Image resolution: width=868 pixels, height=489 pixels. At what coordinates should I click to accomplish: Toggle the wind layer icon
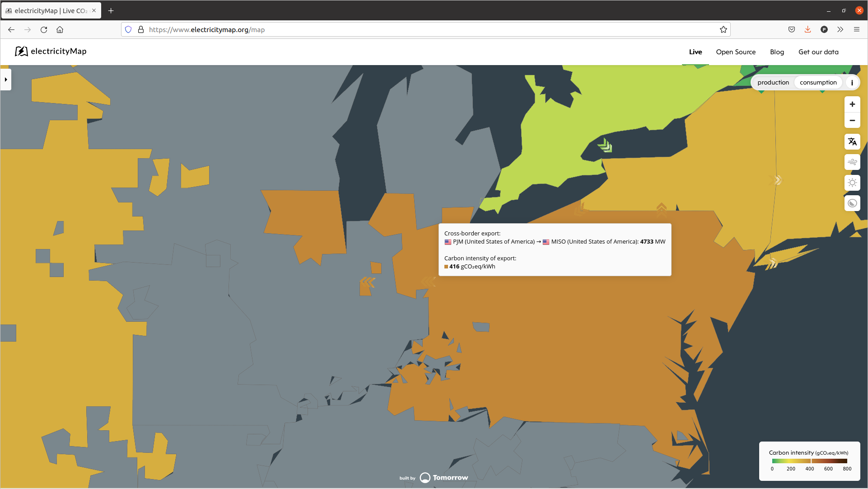(x=852, y=162)
